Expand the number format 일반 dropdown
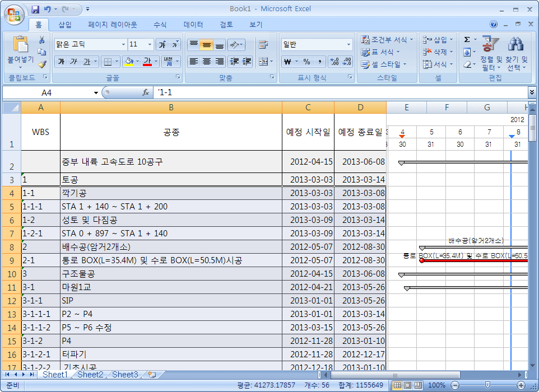 click(x=349, y=45)
